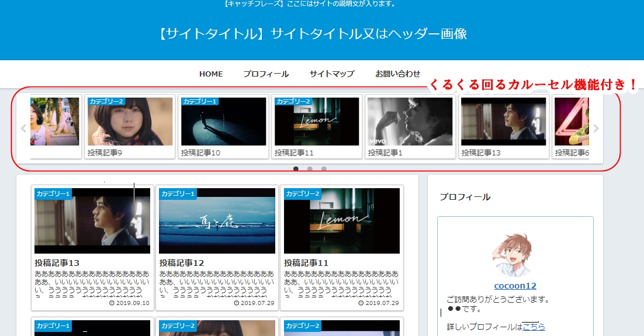644x336 pixels.
Task: Open the サイトマップ menu item
Action: pos(332,74)
